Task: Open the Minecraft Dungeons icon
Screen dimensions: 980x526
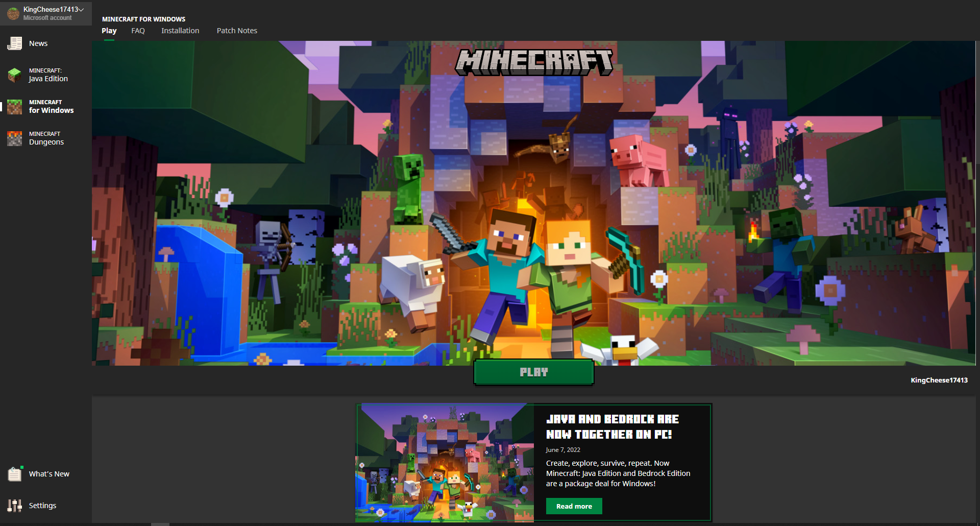Action: (x=14, y=138)
